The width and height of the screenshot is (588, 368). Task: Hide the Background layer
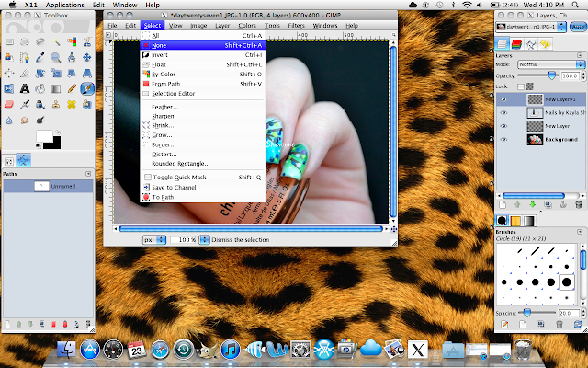click(503, 139)
